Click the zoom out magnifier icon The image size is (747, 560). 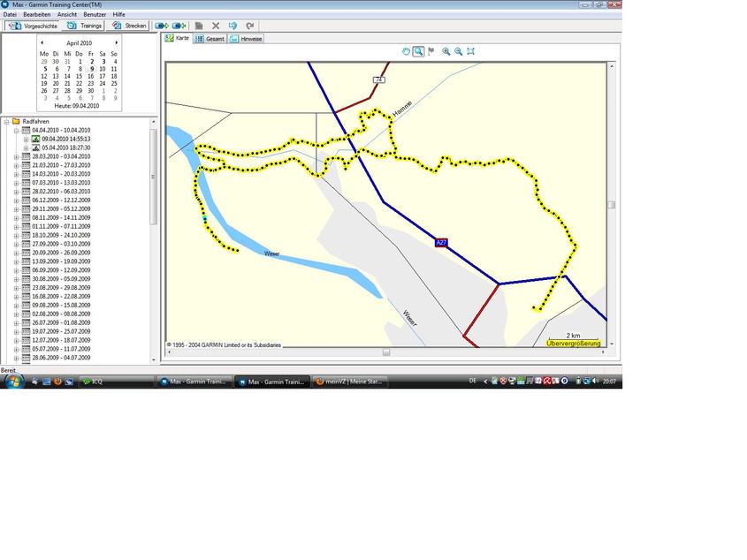point(458,51)
